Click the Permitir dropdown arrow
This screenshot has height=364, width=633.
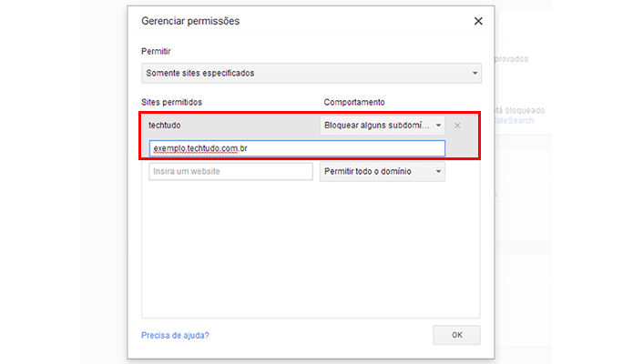(x=475, y=73)
